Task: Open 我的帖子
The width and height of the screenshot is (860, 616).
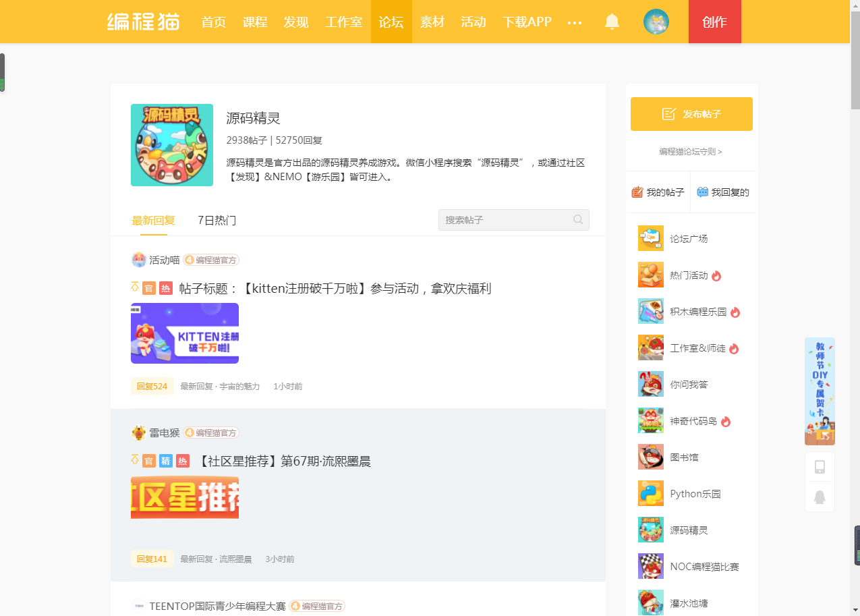Action: coord(658,192)
